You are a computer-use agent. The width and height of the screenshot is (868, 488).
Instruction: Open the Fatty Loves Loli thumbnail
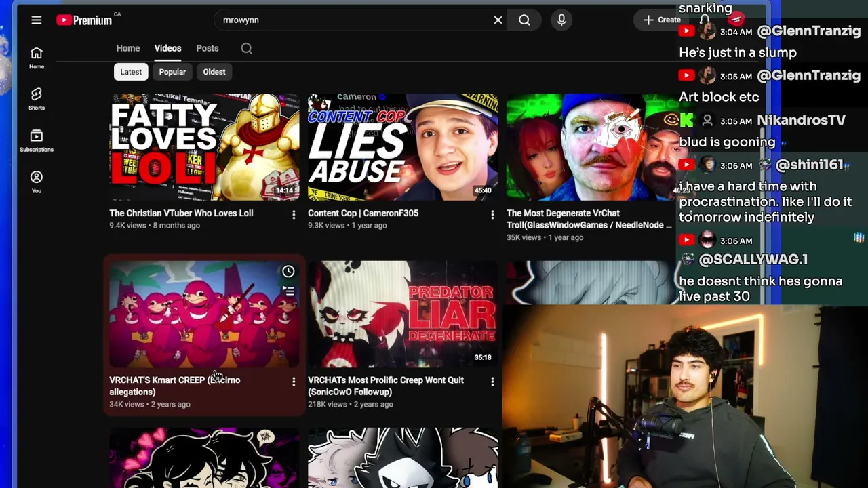[x=204, y=147]
